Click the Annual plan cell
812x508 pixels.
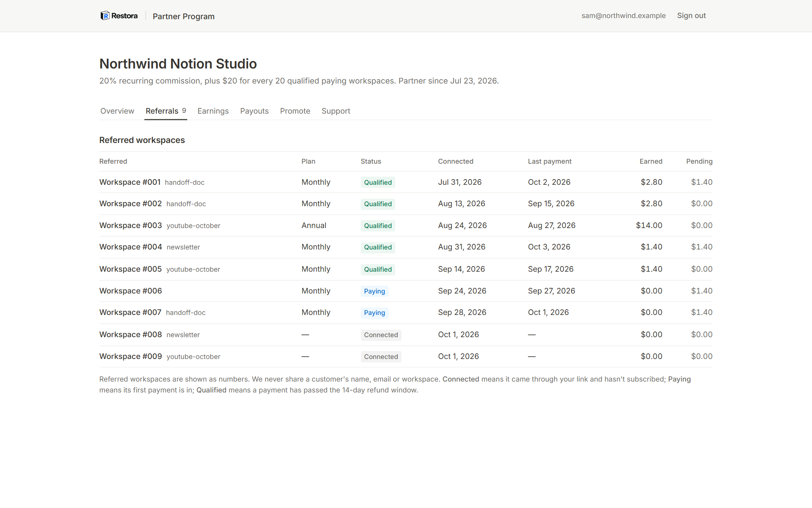tap(314, 225)
